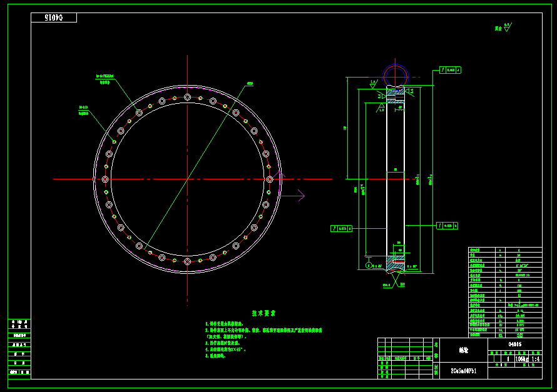Click the datum circle at section view bottom
The image size is (557, 392).
click(369, 265)
